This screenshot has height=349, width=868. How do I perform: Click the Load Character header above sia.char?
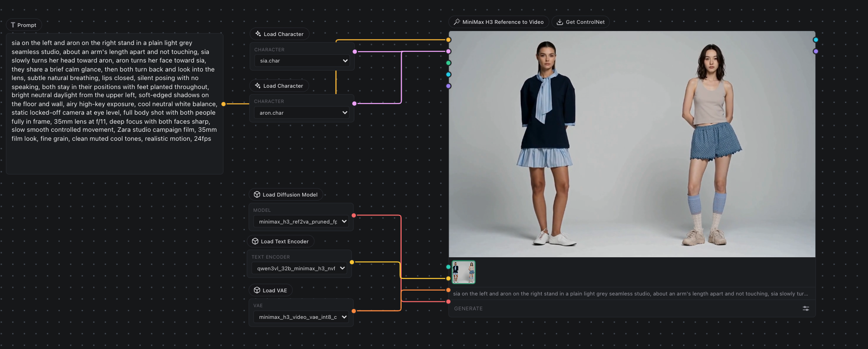coord(279,34)
